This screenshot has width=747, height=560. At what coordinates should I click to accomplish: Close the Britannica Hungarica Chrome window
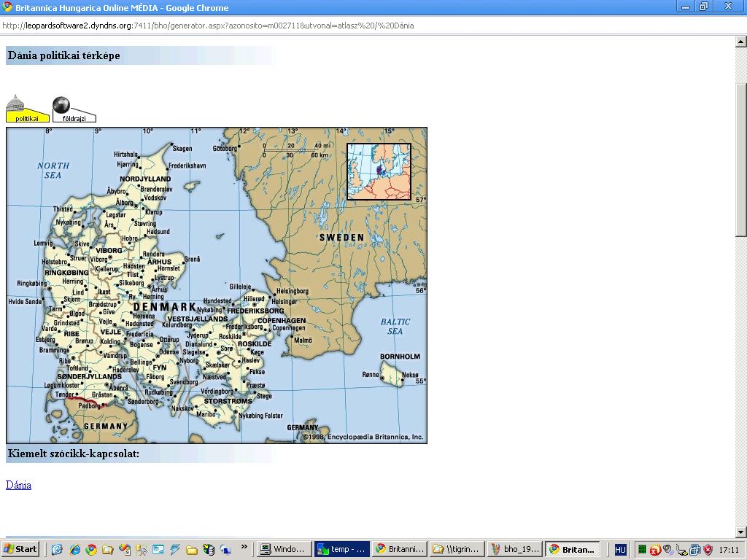point(729,7)
